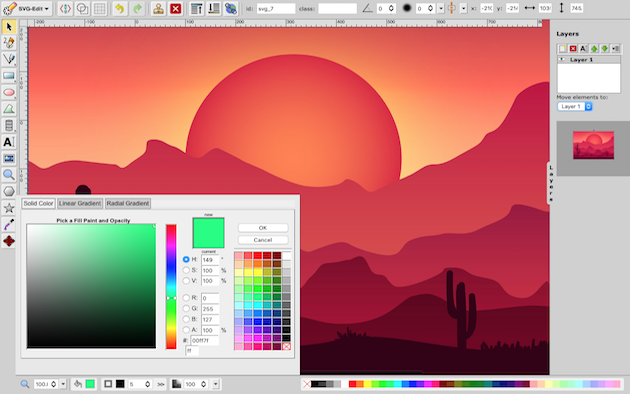This screenshot has height=394, width=630.
Task: Rename the current layer
Action: pyautogui.click(x=583, y=49)
